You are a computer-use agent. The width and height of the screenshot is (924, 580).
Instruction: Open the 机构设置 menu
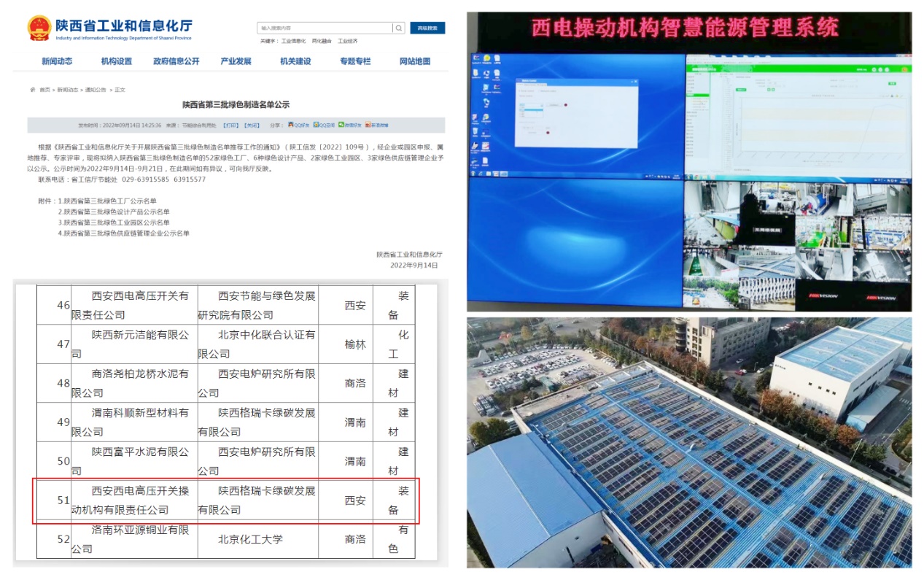pyautogui.click(x=117, y=61)
